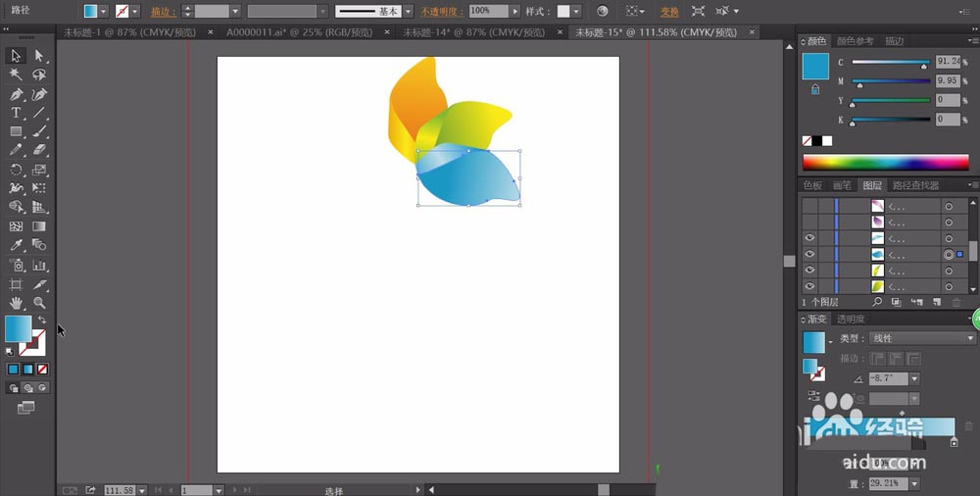Hide the cyan stroke sublayer with eye
The image size is (980, 496).
tap(810, 237)
